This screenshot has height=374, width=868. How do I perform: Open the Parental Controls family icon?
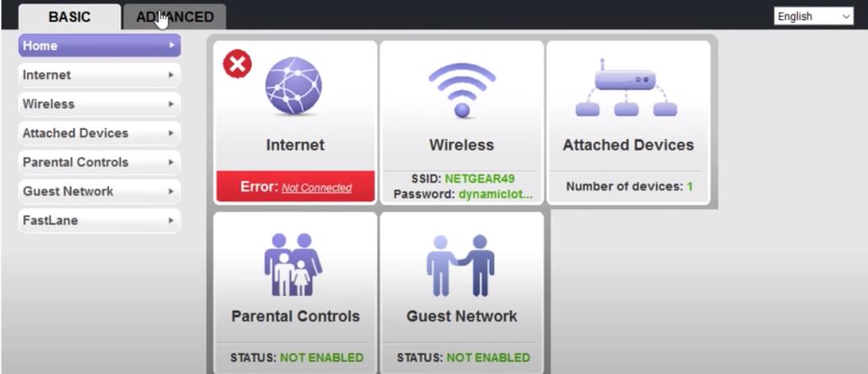click(x=294, y=264)
